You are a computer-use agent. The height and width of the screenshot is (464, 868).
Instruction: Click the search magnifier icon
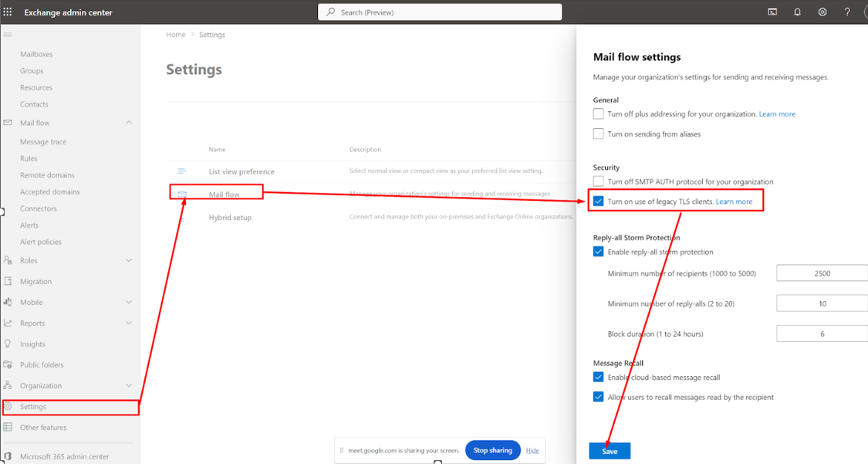tap(330, 12)
